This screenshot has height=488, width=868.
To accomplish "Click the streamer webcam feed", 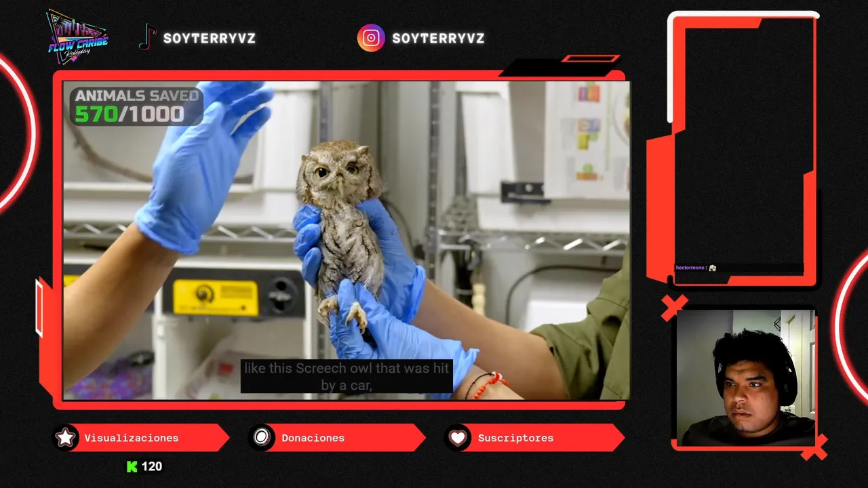I will pyautogui.click(x=746, y=378).
